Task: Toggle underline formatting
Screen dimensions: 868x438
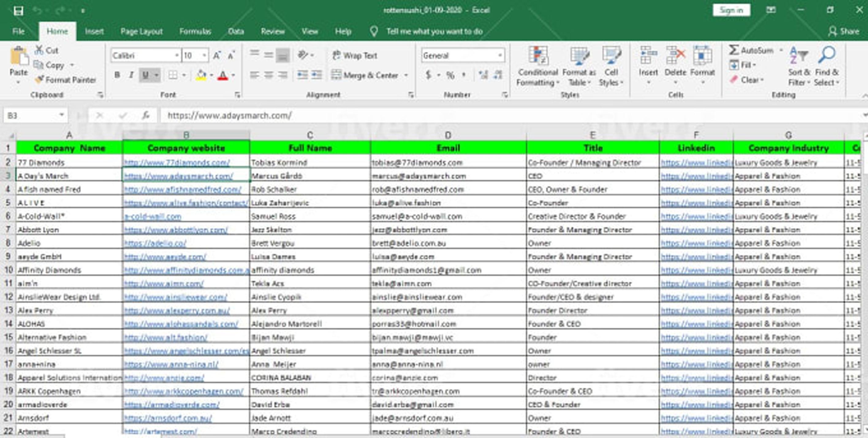Action: point(145,75)
